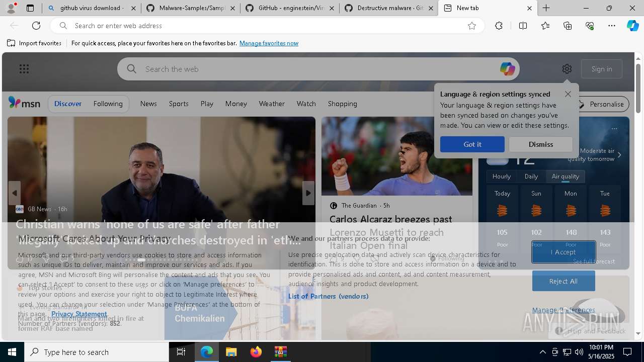Image resolution: width=644 pixels, height=362 pixels.
Task: Accept cookies with I Accept
Action: (563, 252)
